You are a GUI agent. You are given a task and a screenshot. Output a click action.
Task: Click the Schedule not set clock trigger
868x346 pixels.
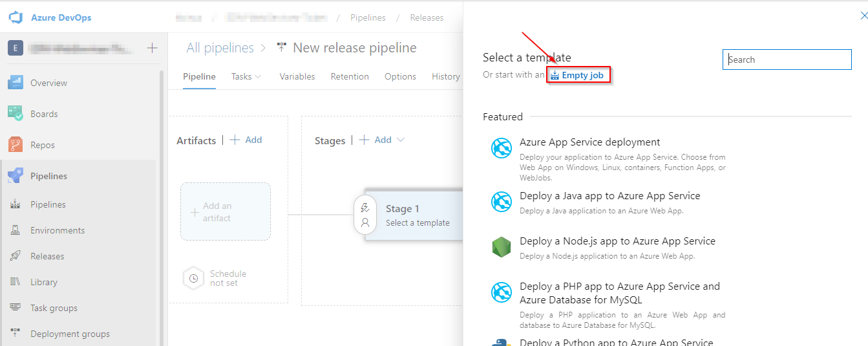(x=194, y=279)
